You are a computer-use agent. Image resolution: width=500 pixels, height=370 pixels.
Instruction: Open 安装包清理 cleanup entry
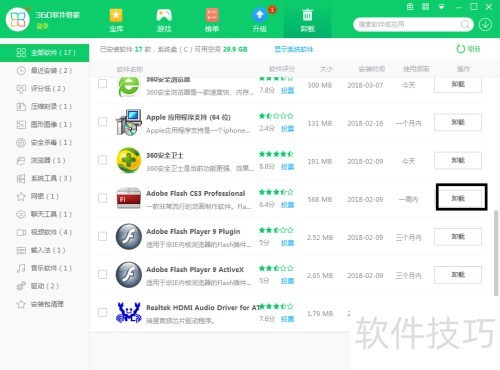[44, 304]
